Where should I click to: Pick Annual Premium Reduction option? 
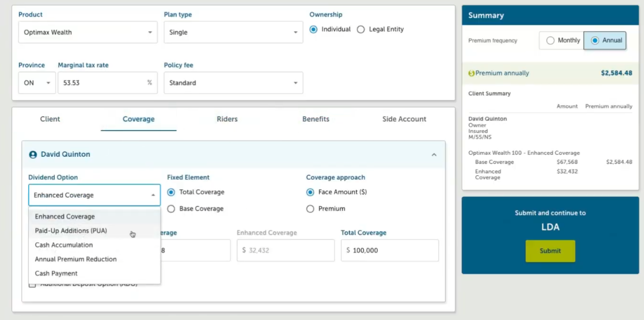(94, 259)
